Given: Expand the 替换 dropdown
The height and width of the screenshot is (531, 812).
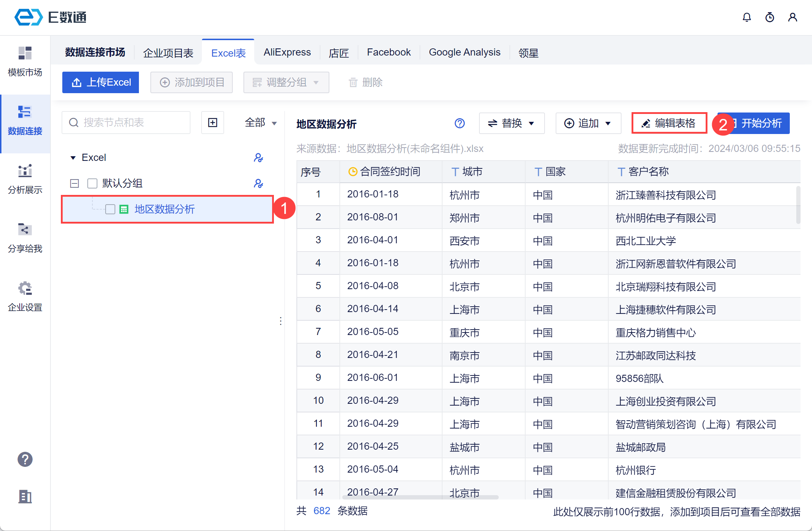Looking at the screenshot, I should click(x=511, y=123).
